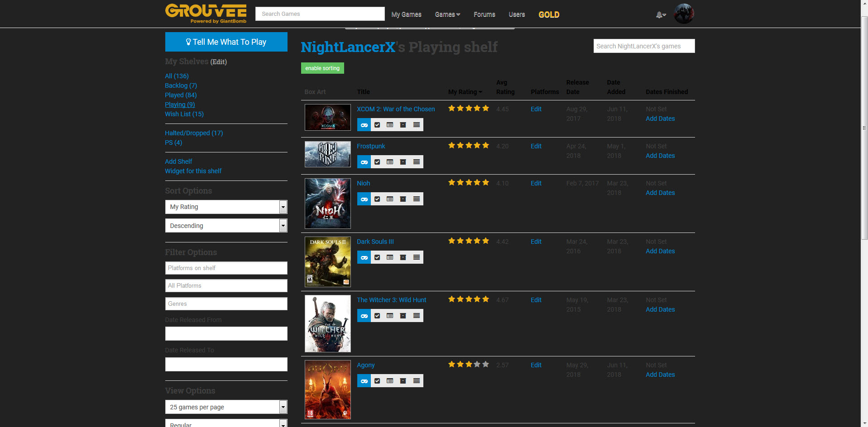Click the star rating for Agony
868x427 pixels.
[x=469, y=364]
